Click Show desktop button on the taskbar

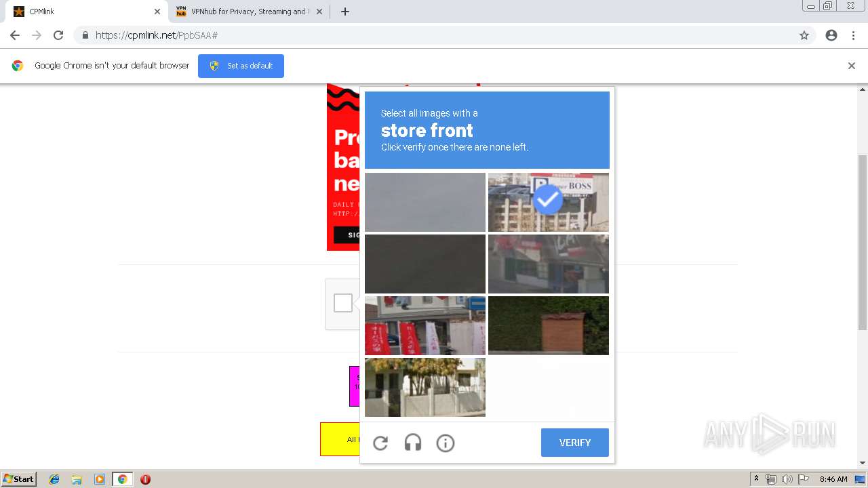pos(860,479)
